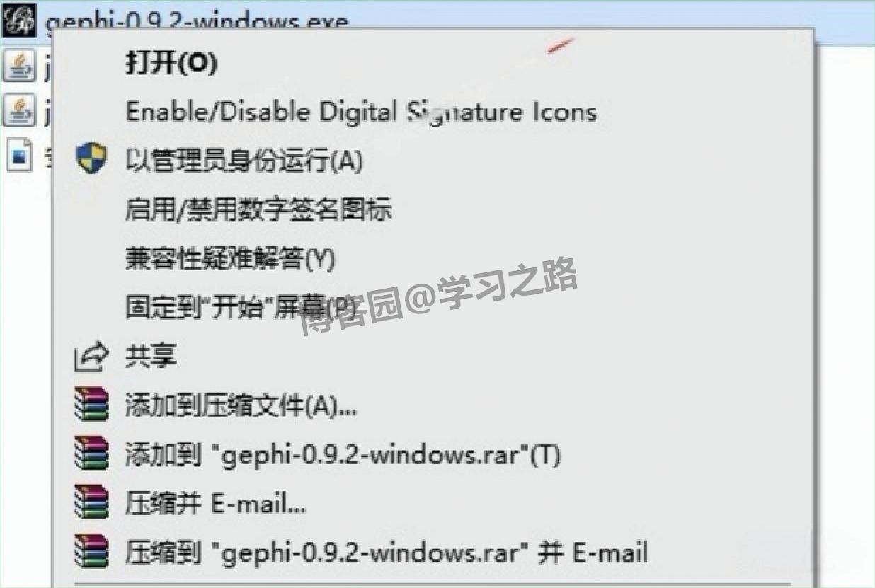Screen dimensions: 875x588
Task: Choose 打开(O) from the context menu
Action: coord(171,63)
